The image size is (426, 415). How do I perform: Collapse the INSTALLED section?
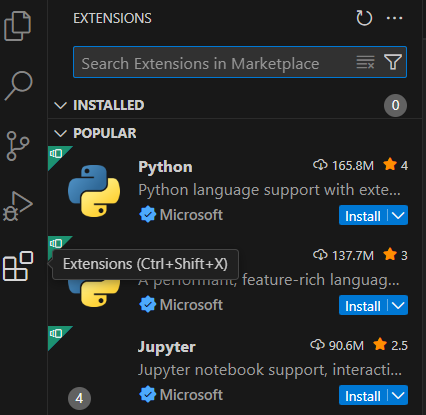[60, 105]
